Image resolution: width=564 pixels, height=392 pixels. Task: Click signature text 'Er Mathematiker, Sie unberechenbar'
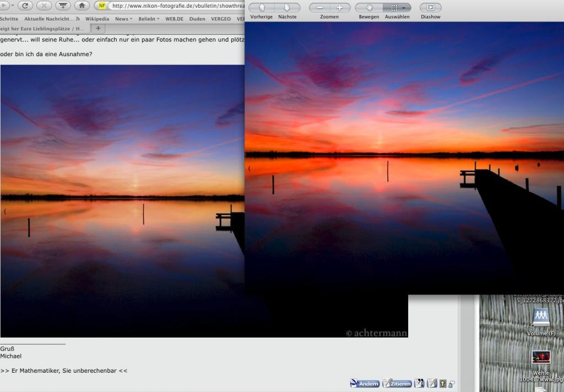64,371
